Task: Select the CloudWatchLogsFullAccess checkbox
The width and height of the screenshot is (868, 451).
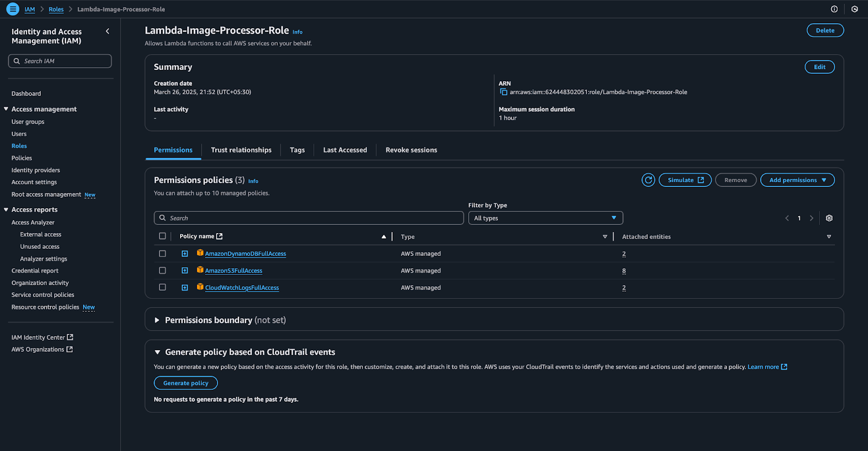Action: coord(162,287)
